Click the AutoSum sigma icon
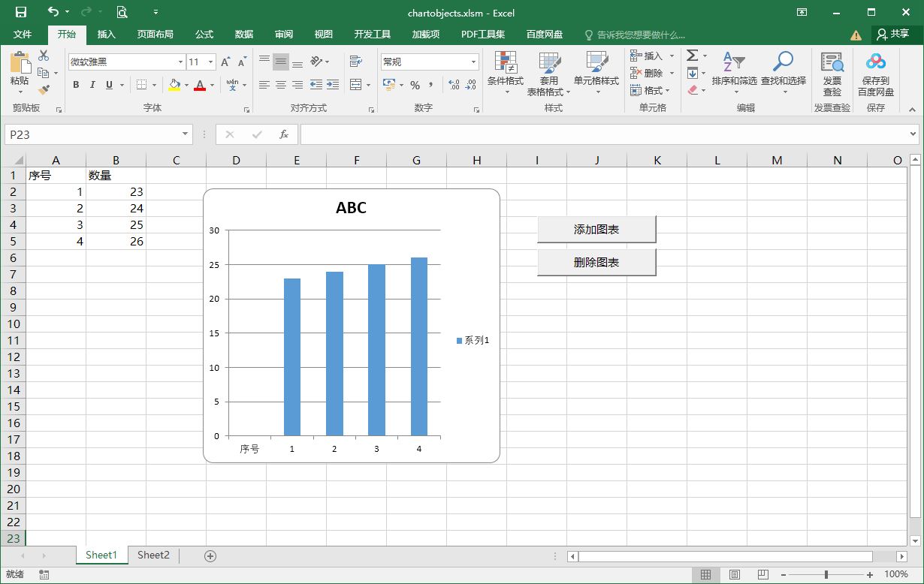The image size is (924, 584). (692, 56)
